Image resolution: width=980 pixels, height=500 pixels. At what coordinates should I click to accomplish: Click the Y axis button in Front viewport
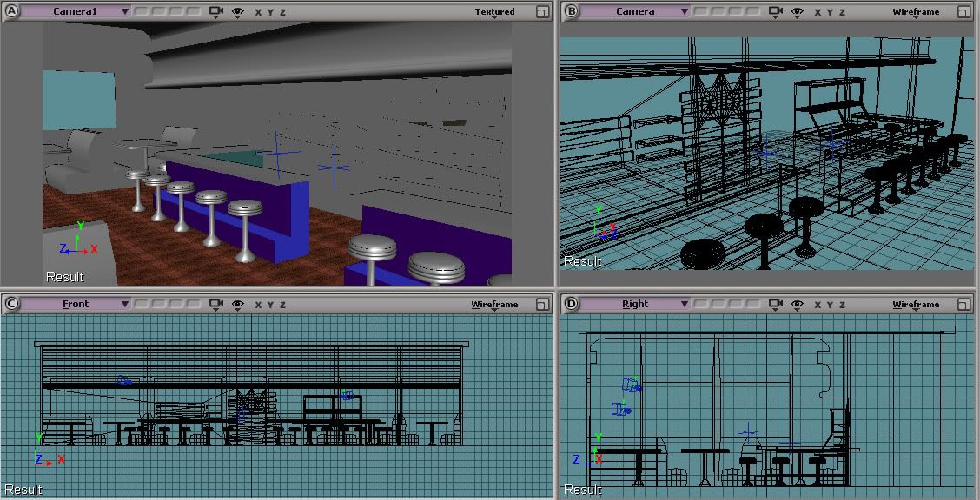pos(270,305)
